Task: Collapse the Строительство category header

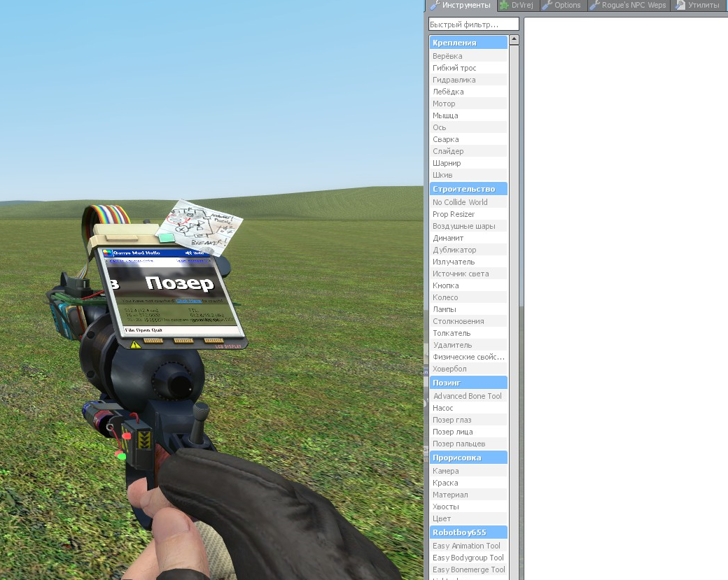Action: click(468, 189)
